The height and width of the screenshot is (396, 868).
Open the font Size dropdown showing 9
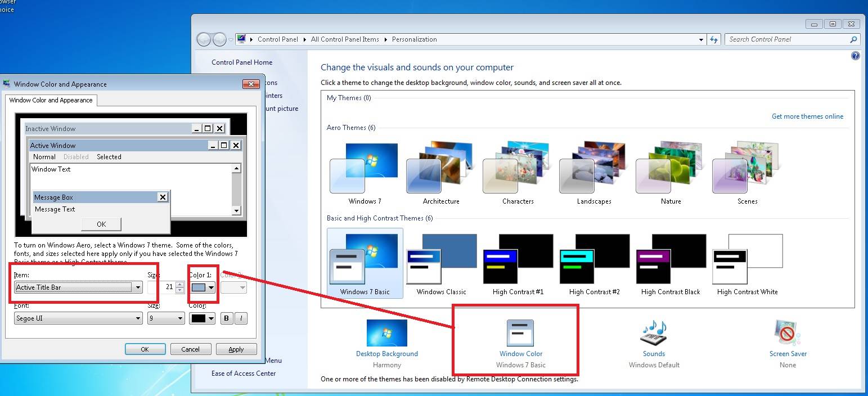(166, 318)
